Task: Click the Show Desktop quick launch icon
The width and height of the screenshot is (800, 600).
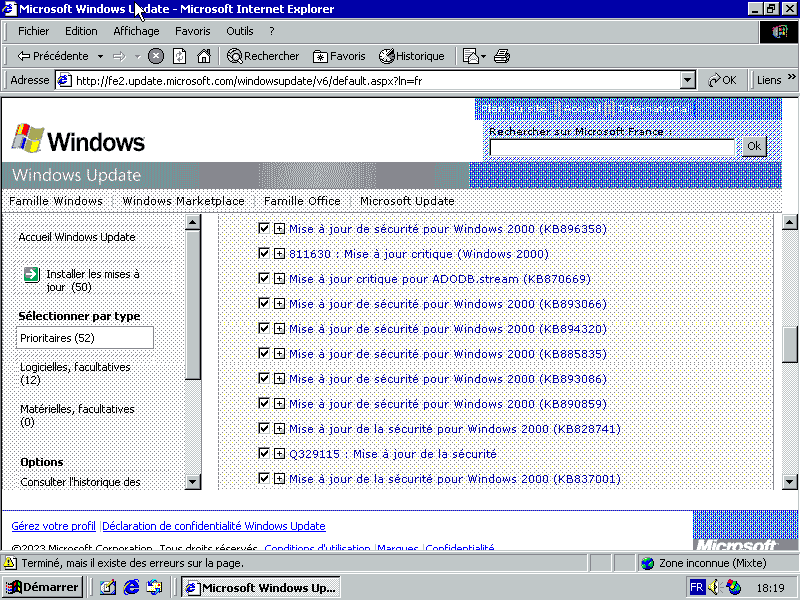Action: (108, 587)
